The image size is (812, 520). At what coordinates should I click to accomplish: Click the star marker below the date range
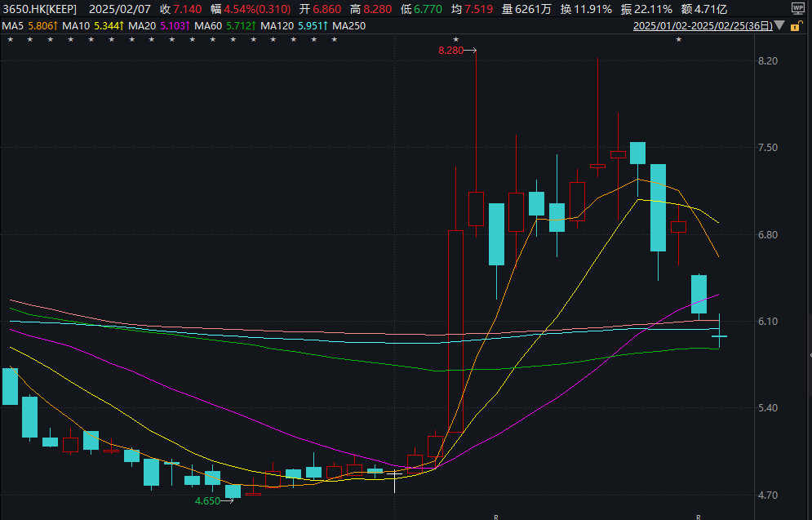click(679, 39)
